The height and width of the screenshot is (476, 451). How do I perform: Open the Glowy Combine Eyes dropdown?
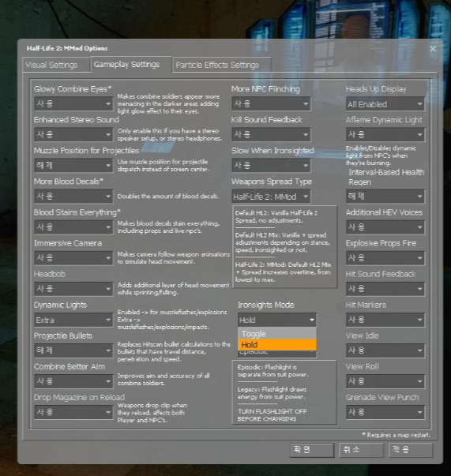tap(73, 104)
